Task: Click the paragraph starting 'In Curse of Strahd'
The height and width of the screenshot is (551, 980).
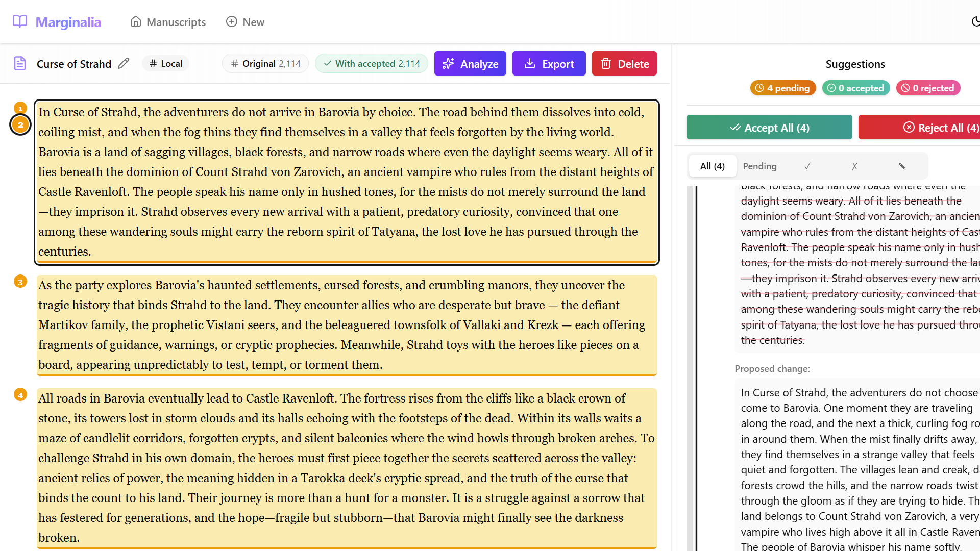Action: click(347, 182)
